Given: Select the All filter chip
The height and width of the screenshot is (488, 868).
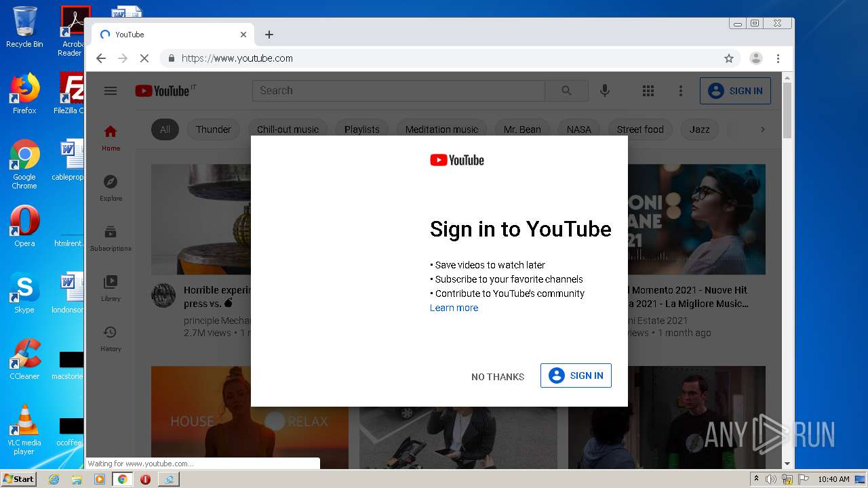Looking at the screenshot, I should coord(165,129).
